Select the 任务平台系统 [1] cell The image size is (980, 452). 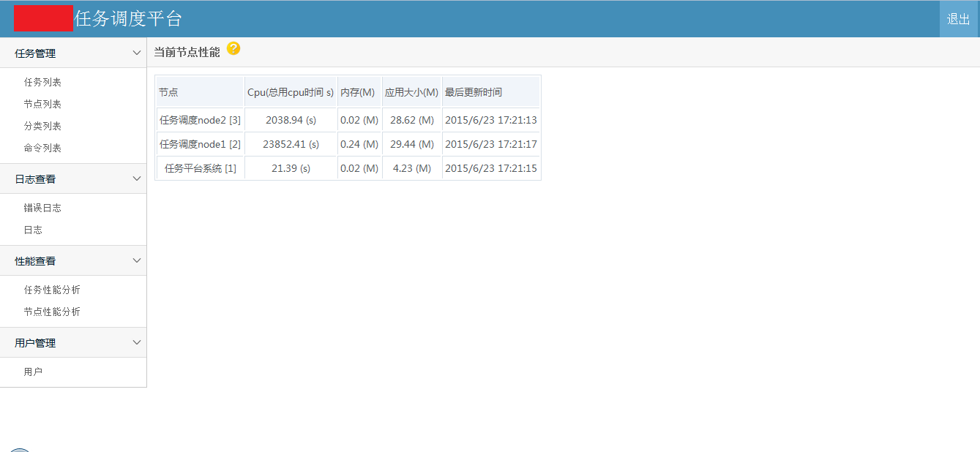pyautogui.click(x=200, y=168)
